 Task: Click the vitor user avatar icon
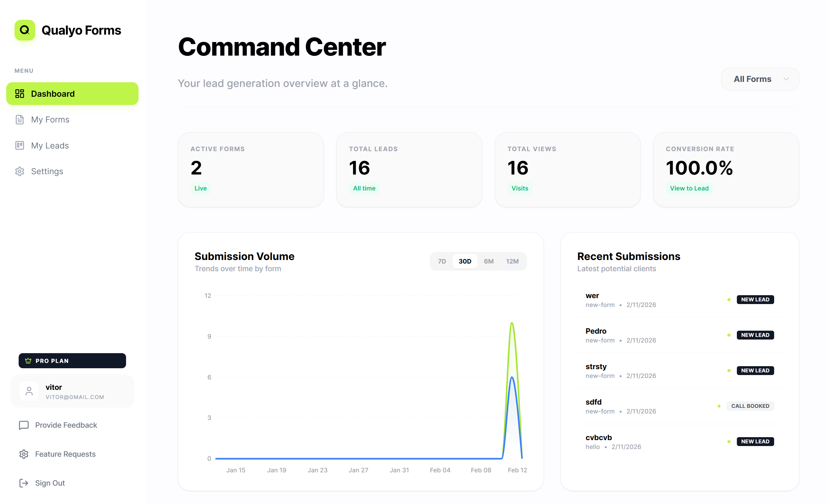(29, 391)
